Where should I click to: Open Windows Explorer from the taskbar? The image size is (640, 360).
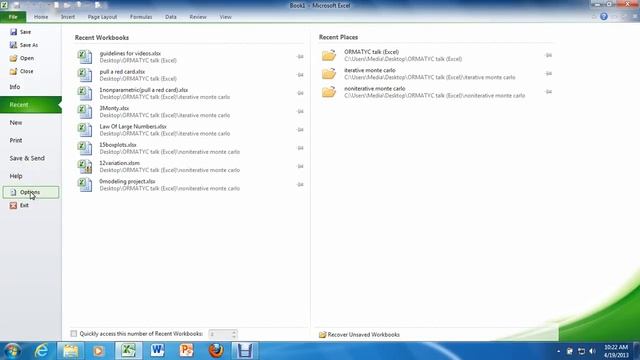70,351
